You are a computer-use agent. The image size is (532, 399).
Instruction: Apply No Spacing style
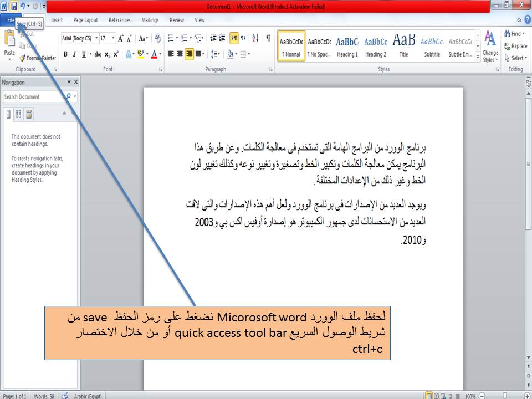[x=319, y=46]
